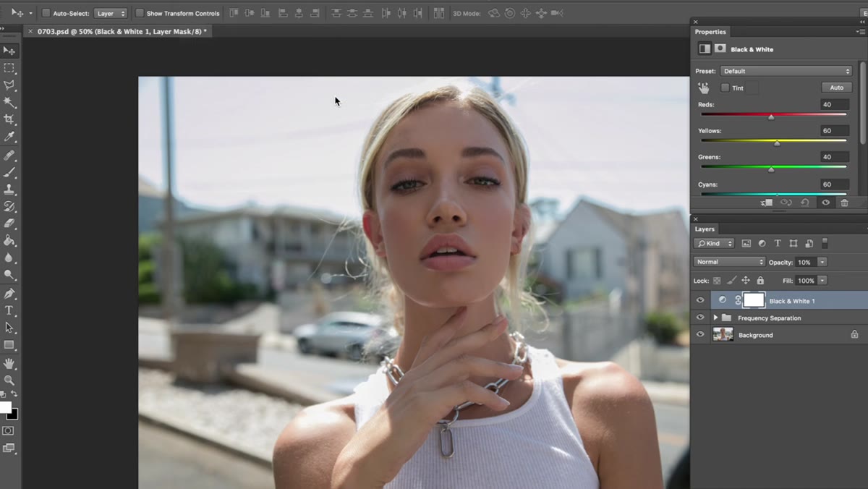Viewport: 868px width, 489px height.
Task: Select the Dodge tool
Action: pos(9,275)
